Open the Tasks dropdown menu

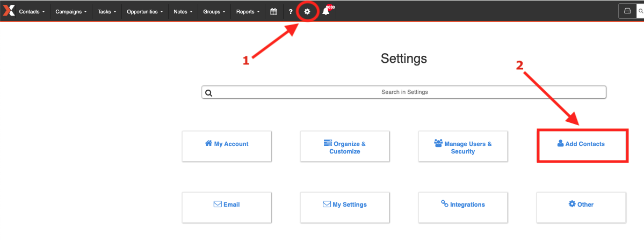(x=107, y=11)
